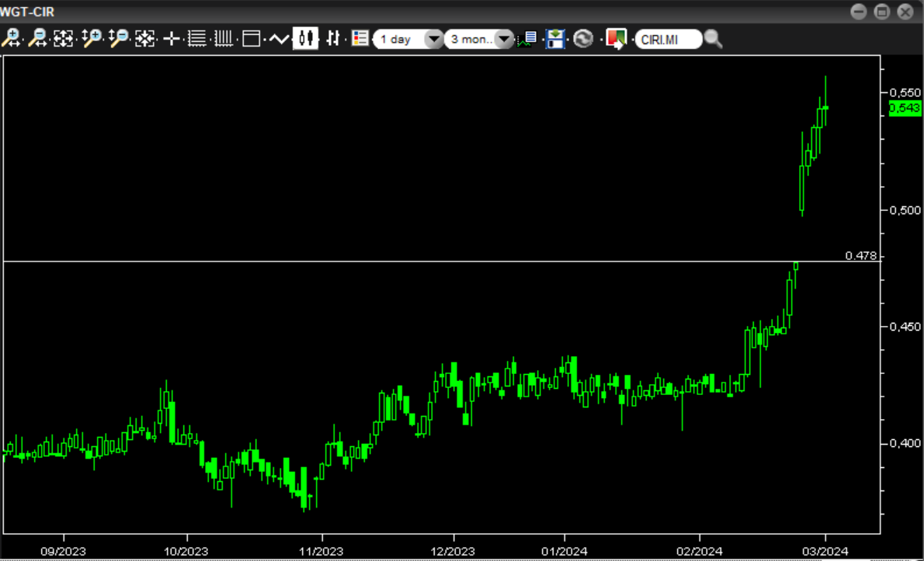Switch to line chart style
Screen dimensions: 924x561
[x=278, y=38]
